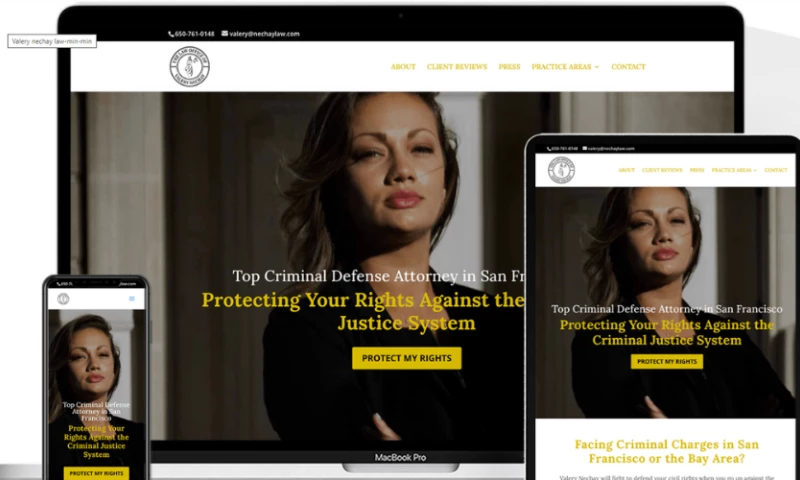Expand Practice Areas menu on tablet

(x=734, y=170)
